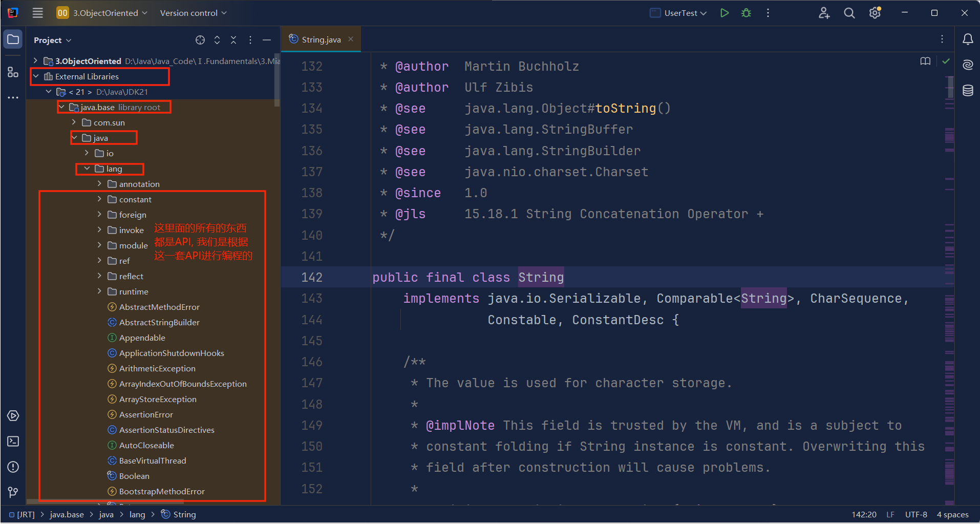
Task: Click String in breadcrumb bar
Action: (179, 514)
